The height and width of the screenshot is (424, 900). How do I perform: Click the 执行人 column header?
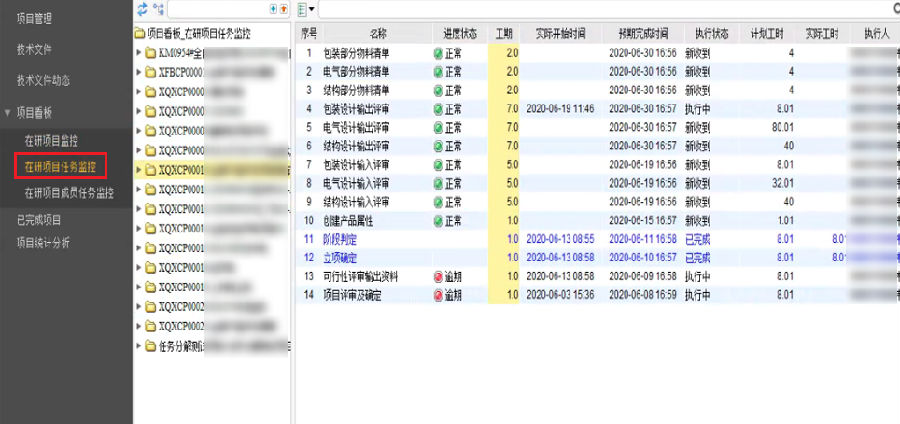pos(876,34)
